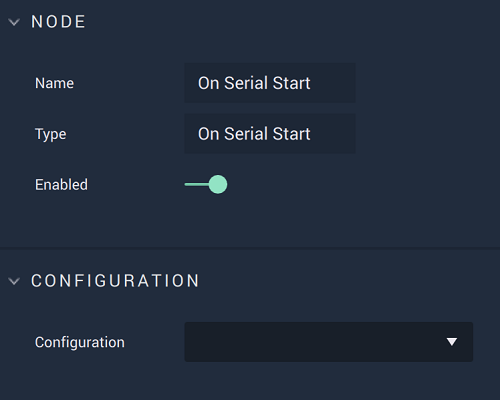Screen dimensions: 500x400
Task: Collapse the CONFIGURATION section chevron
Action: pyautogui.click(x=14, y=281)
